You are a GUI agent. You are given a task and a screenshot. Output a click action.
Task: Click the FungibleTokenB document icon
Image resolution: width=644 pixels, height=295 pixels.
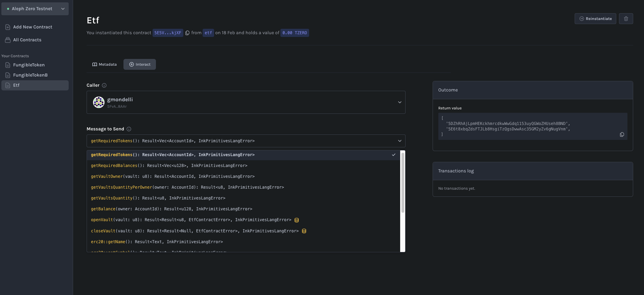click(x=8, y=75)
